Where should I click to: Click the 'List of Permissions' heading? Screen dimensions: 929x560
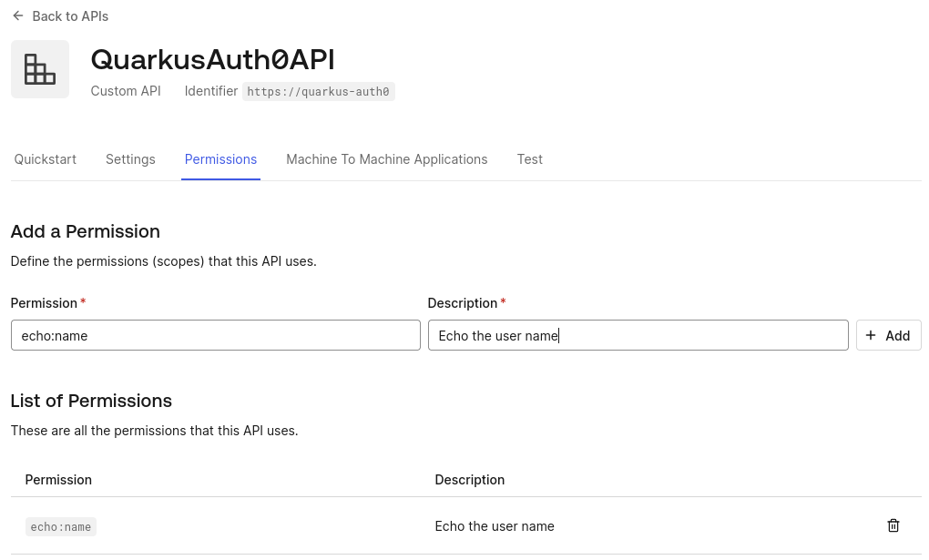coord(91,401)
